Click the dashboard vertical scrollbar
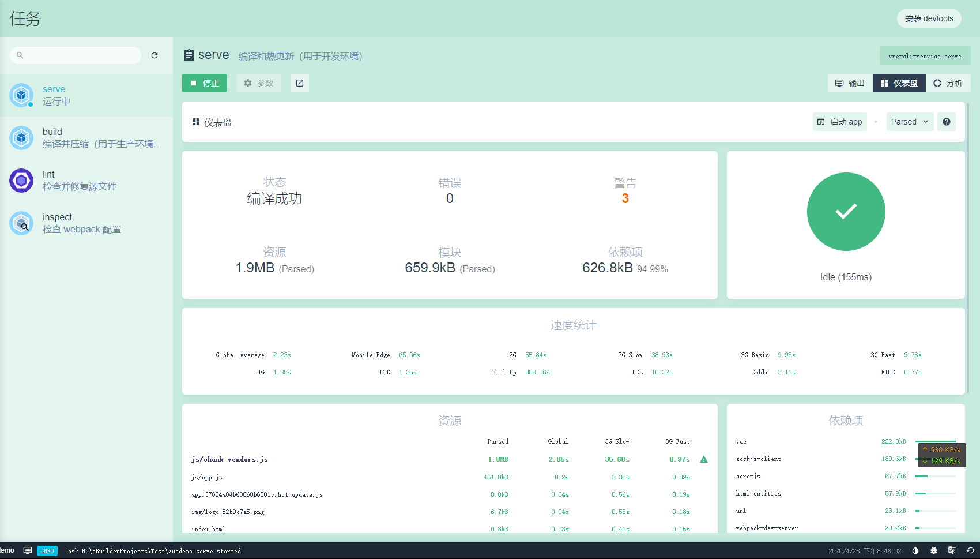Screen dimensions: 980x559 click(x=968, y=248)
